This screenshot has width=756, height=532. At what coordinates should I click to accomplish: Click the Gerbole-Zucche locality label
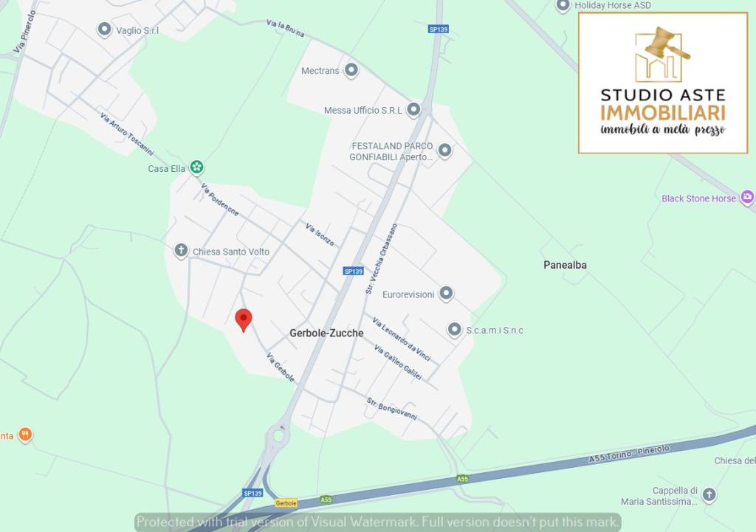pyautogui.click(x=326, y=333)
